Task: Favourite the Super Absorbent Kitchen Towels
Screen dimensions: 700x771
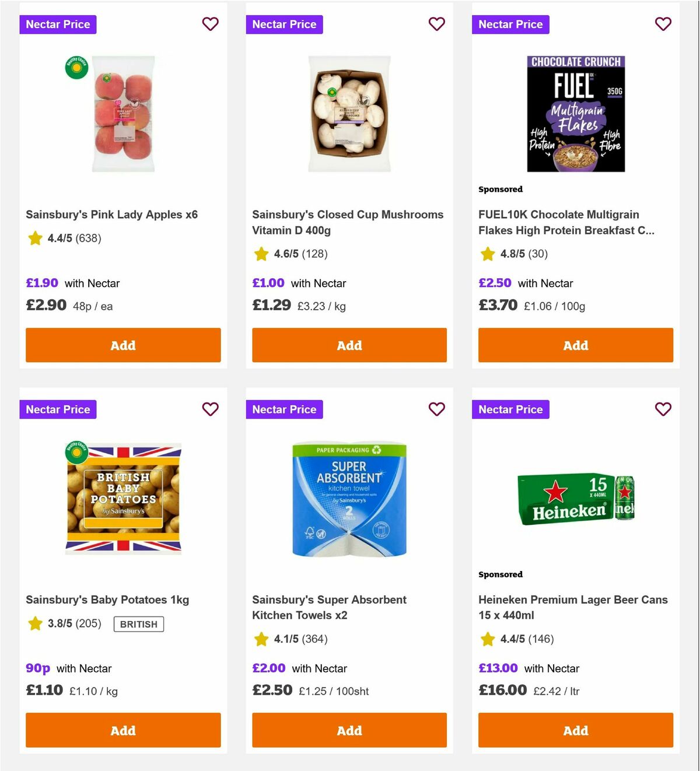Action: 436,409
